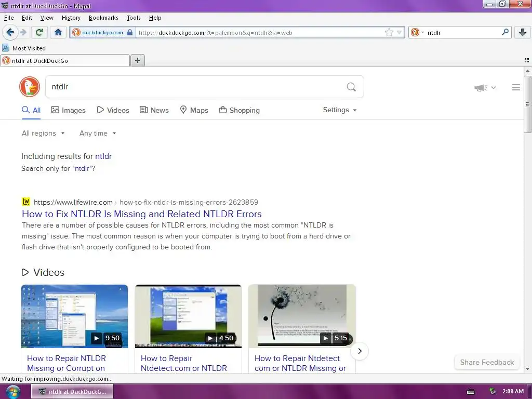532x399 pixels.
Task: Open the 9:50 video thumbnail
Action: tap(75, 316)
